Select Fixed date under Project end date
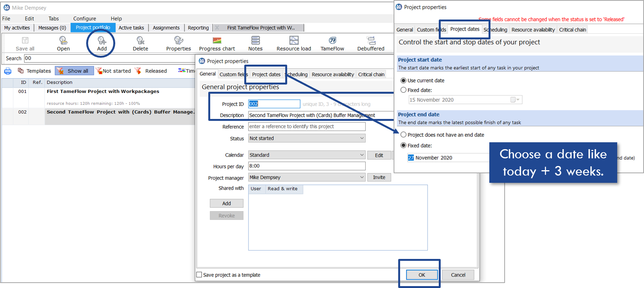The width and height of the screenshot is (644, 288). pyautogui.click(x=403, y=145)
